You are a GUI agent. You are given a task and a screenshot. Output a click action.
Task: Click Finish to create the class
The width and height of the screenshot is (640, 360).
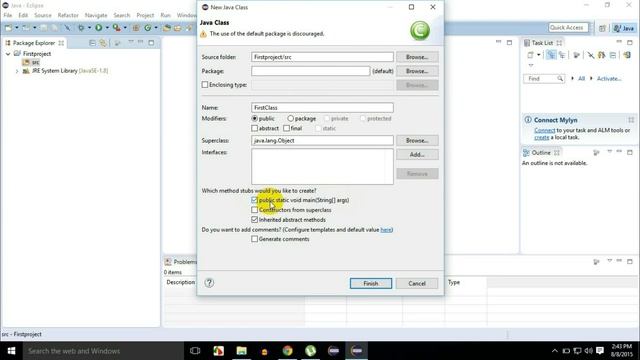[x=371, y=283]
